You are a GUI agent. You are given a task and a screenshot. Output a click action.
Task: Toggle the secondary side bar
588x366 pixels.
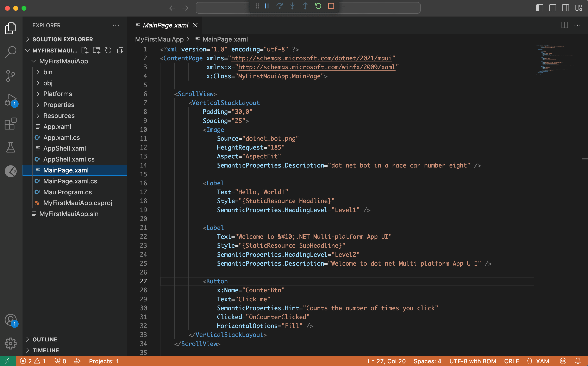(565, 8)
